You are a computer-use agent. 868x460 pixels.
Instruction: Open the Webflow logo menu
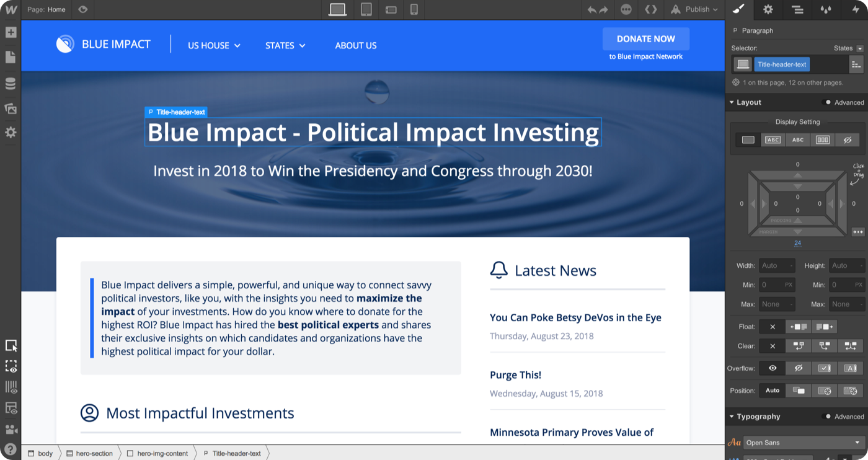tap(11, 9)
